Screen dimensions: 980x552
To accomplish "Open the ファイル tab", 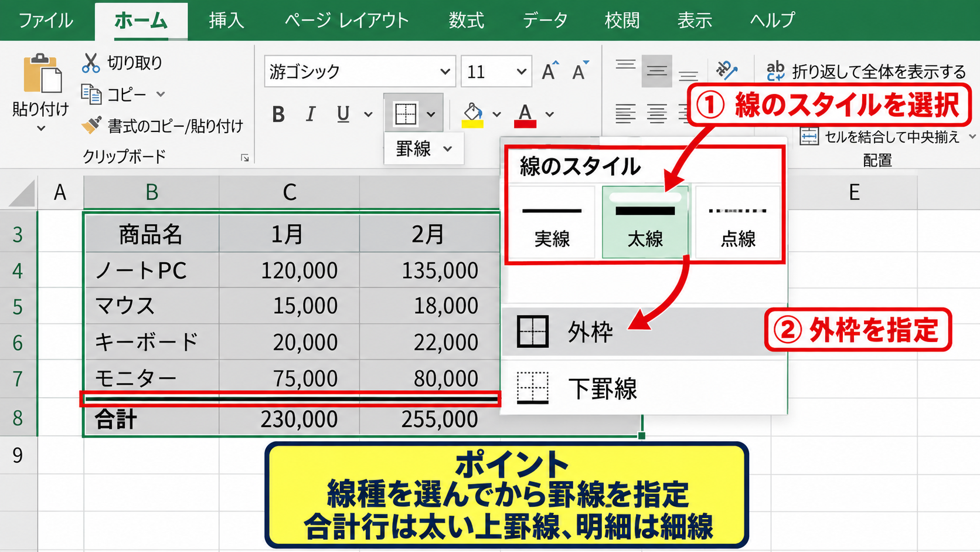I will pos(46,21).
